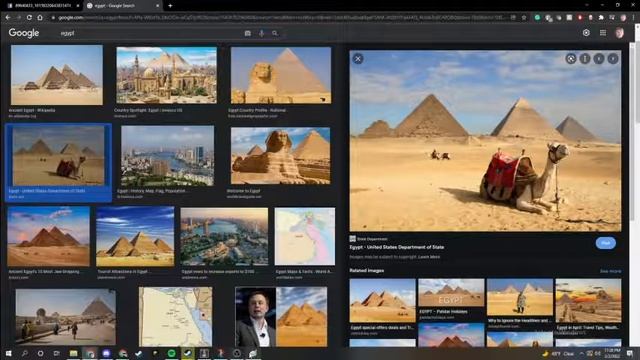Open the Extensions puzzle-piece menu
640x360 pixels.
[601, 18]
